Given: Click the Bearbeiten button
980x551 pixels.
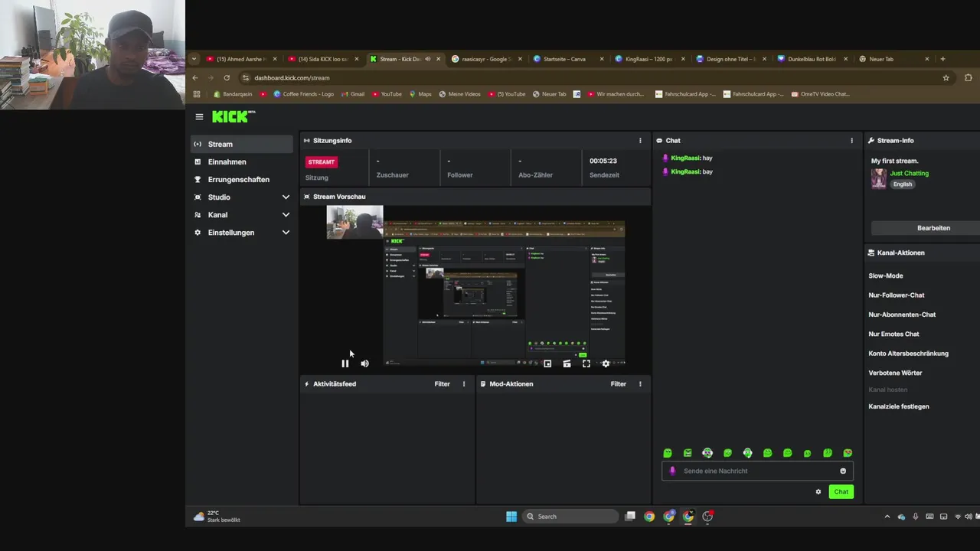Looking at the screenshot, I should click(933, 228).
